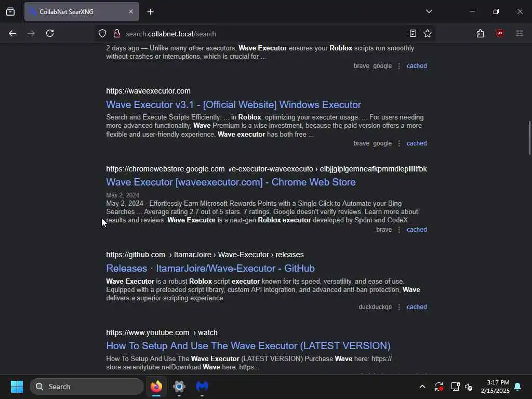The height and width of the screenshot is (399, 532).
Task: Click duckduckgo engine label on GitHub result
Action: (375, 307)
